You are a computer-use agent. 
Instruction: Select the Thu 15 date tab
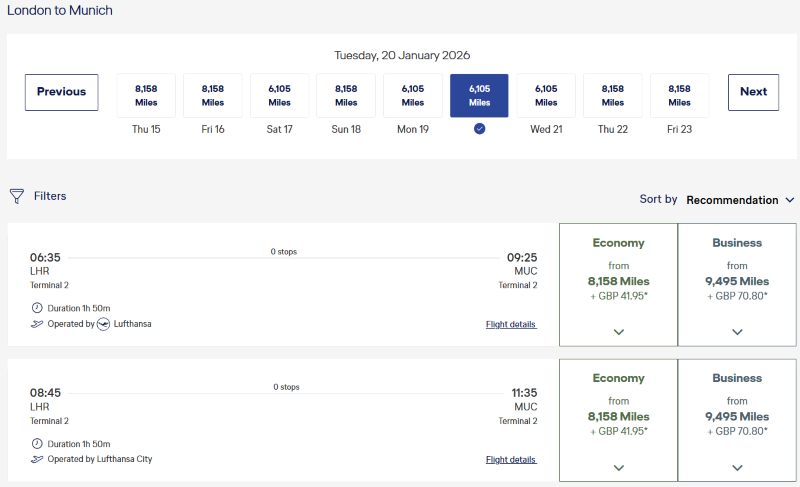click(146, 96)
